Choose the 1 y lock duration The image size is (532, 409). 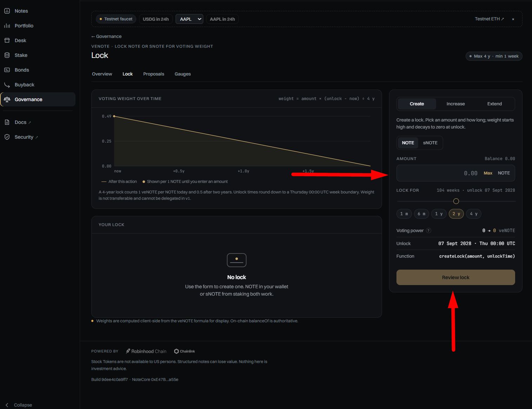[439, 214]
